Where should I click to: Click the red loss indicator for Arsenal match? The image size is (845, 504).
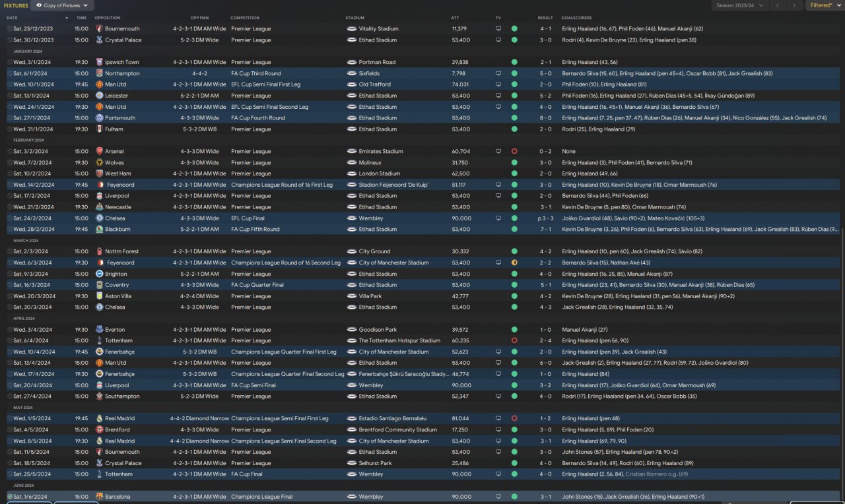tap(514, 151)
